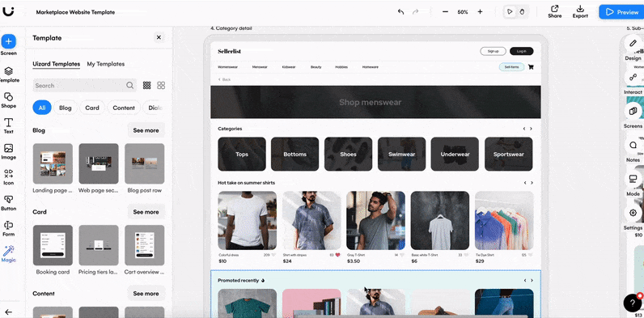Click the Uizard logo icon
Image resolution: width=644 pixels, height=318 pixels.
(8, 11)
